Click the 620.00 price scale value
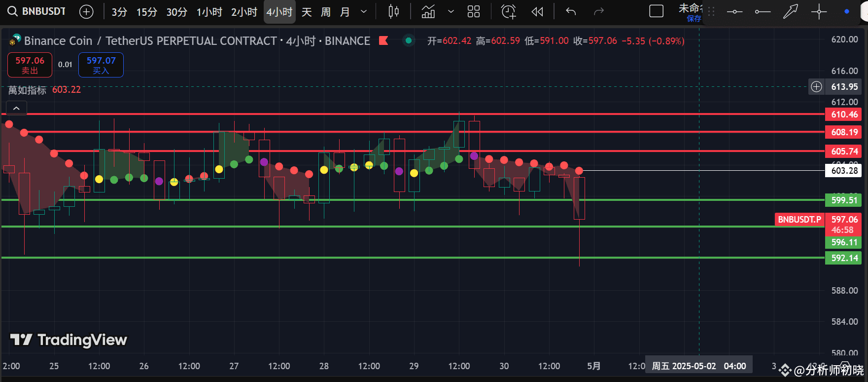 pyautogui.click(x=845, y=39)
